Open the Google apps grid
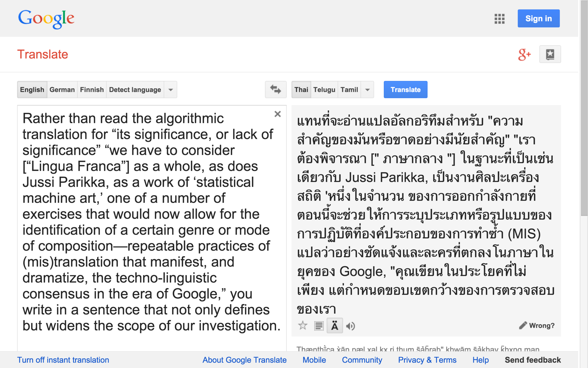 click(499, 19)
